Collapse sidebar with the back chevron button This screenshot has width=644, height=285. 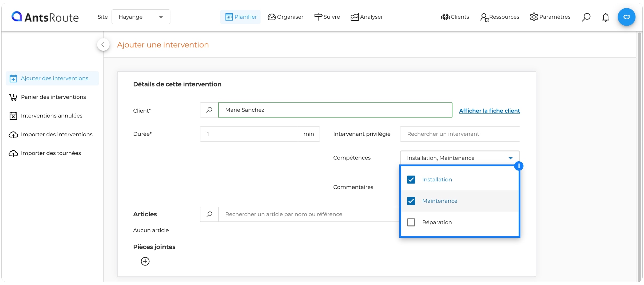(x=103, y=45)
